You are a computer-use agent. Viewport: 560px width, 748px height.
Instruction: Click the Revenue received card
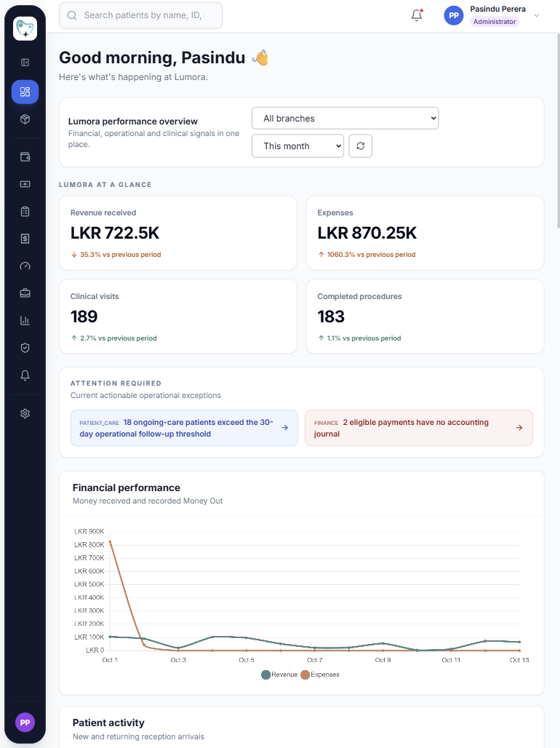(x=178, y=234)
